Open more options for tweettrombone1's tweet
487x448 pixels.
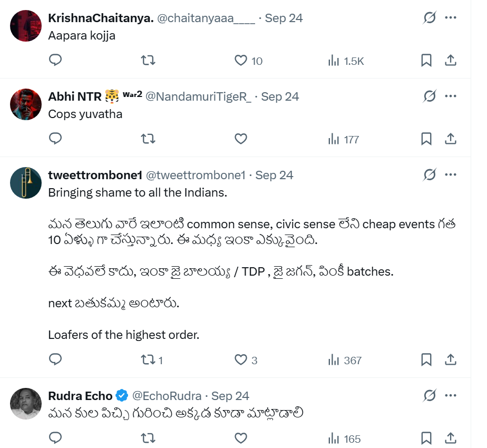coord(451,175)
